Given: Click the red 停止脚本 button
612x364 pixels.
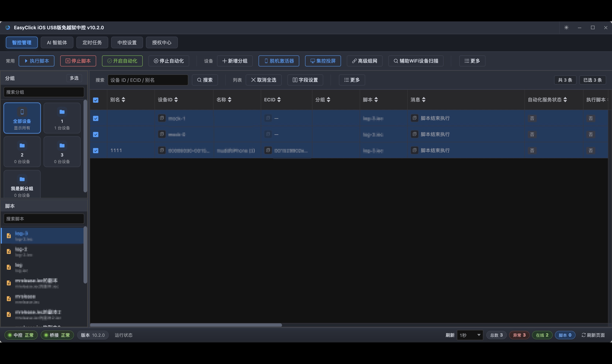Looking at the screenshot, I should point(78,61).
